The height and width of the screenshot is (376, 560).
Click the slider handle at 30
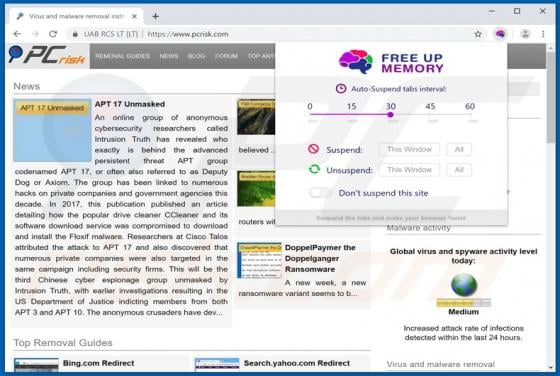click(390, 115)
